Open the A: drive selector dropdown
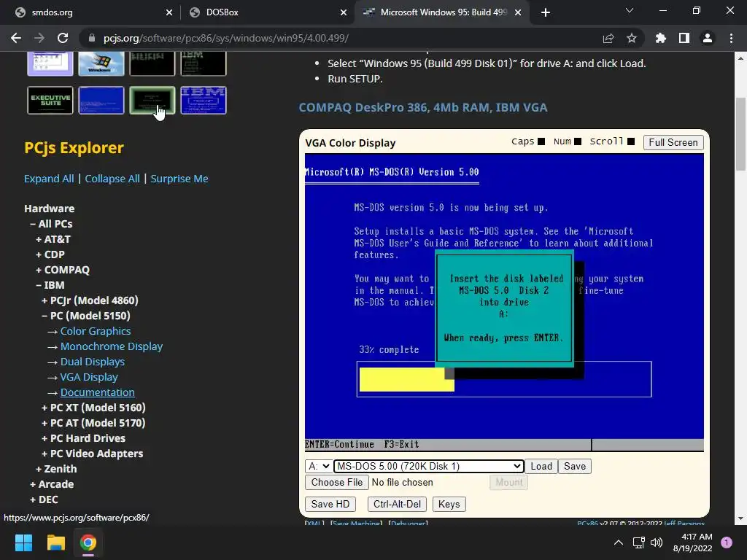Screen dimensions: 747x560 318,466
